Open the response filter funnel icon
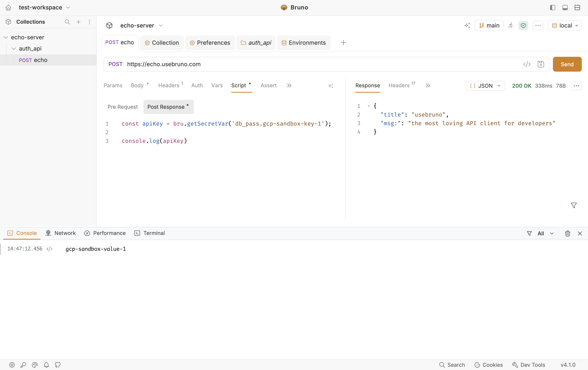This screenshot has width=588, height=370. [x=574, y=205]
